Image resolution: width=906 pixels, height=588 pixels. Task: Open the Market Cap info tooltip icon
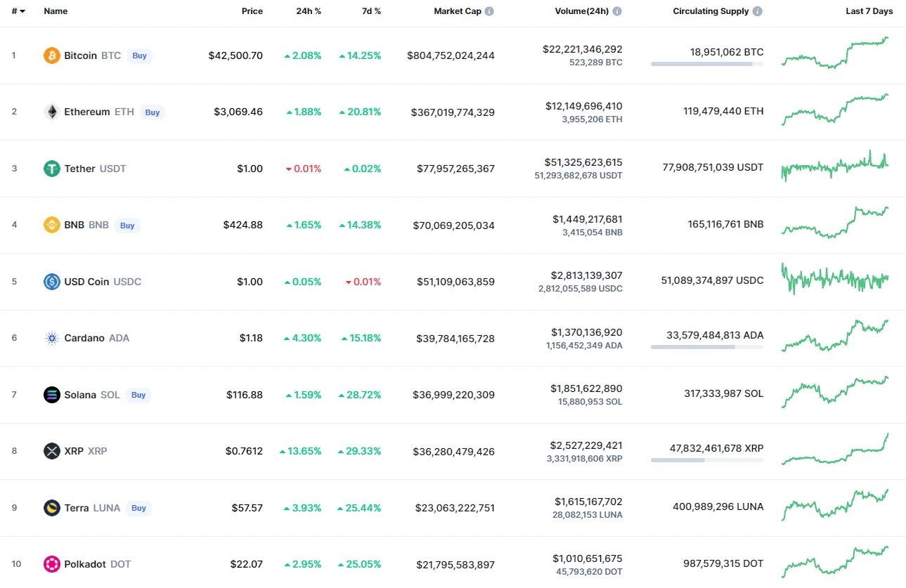[489, 11]
